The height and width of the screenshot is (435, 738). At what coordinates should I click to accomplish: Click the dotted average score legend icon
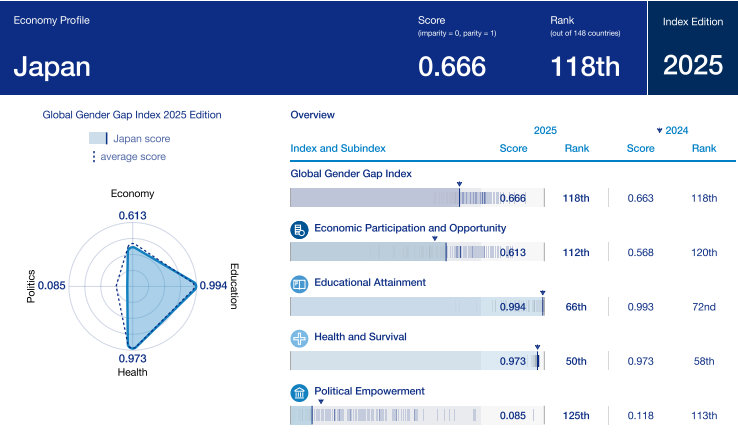[x=93, y=157]
